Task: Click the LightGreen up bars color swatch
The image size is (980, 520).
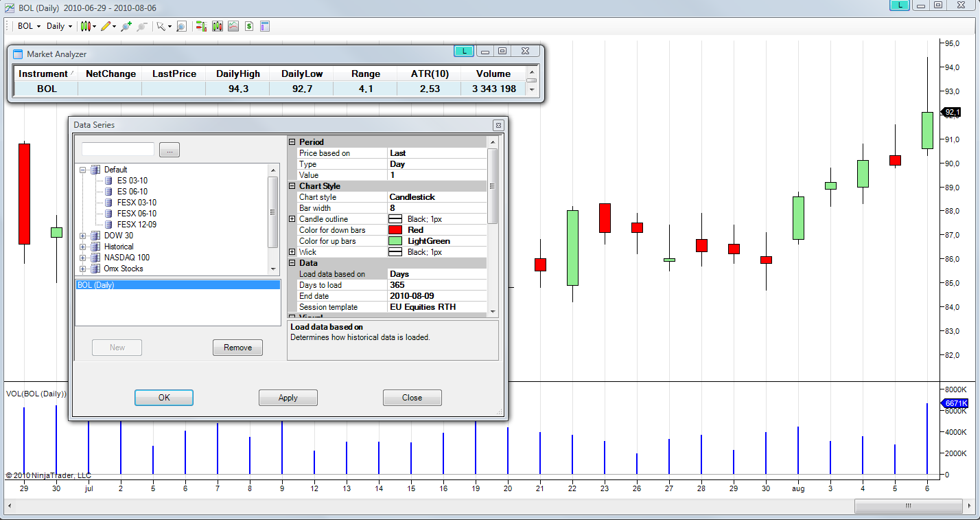Action: 396,241
